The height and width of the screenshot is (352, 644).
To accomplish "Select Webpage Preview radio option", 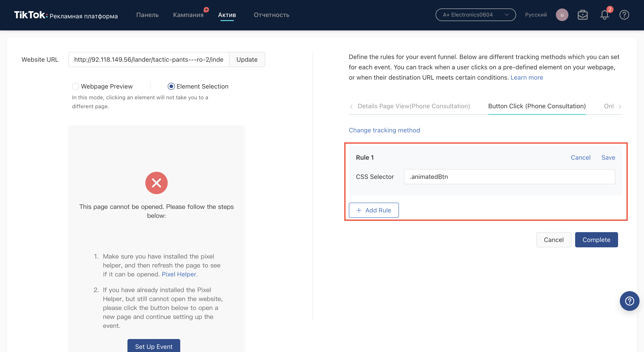I will click(x=76, y=86).
